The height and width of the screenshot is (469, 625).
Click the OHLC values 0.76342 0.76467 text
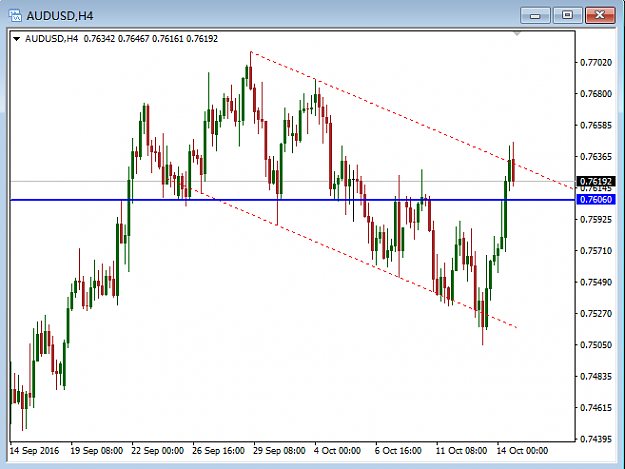click(116, 39)
